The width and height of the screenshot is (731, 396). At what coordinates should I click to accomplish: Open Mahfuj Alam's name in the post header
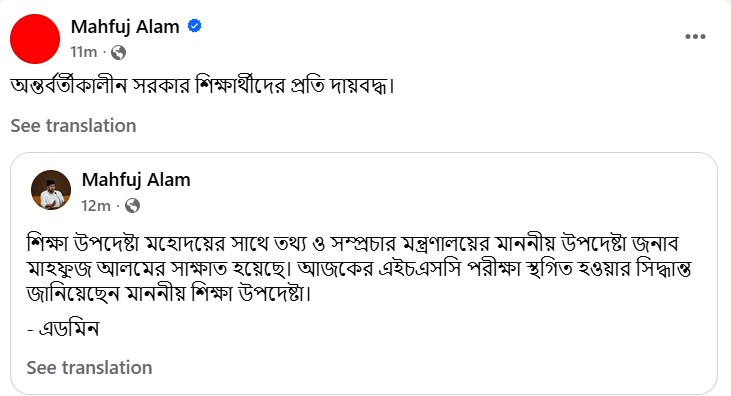(125, 27)
